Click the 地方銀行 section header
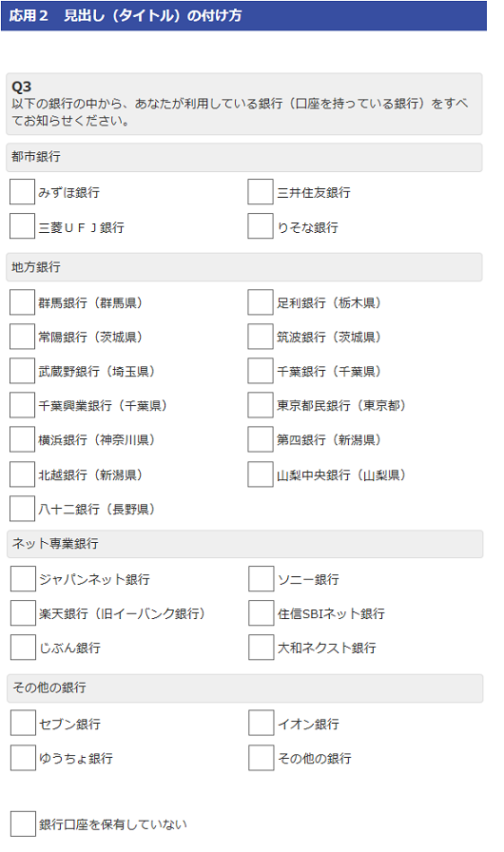Viewport: 504px width, 852px height. pyautogui.click(x=243, y=267)
